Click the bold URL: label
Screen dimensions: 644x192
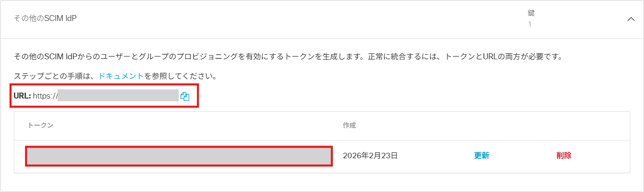22,96
